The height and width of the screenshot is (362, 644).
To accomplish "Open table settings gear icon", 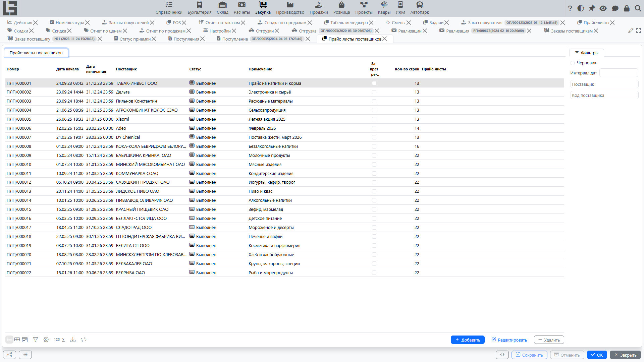I will click(x=46, y=340).
